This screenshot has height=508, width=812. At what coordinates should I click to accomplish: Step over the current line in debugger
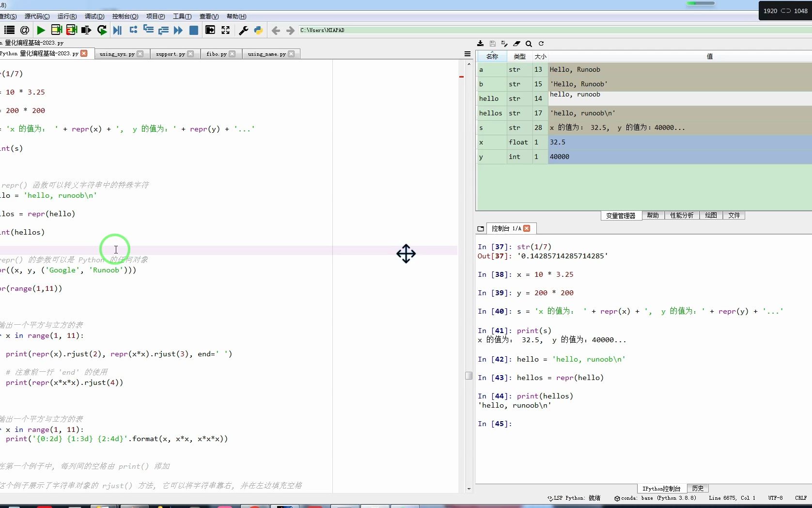click(133, 30)
